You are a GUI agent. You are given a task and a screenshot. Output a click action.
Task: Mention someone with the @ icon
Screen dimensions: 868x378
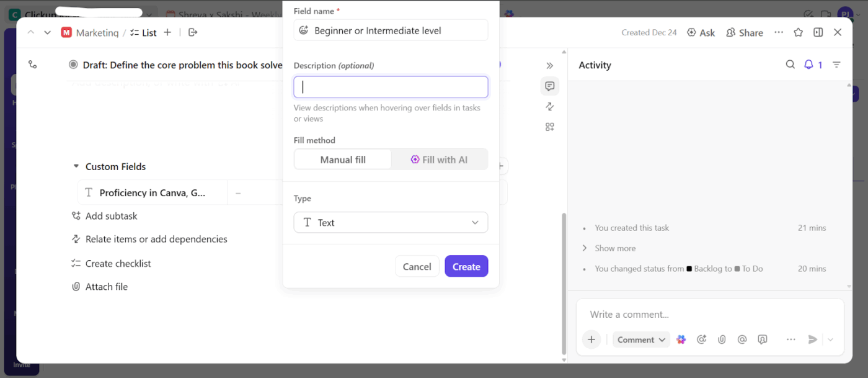(742, 340)
